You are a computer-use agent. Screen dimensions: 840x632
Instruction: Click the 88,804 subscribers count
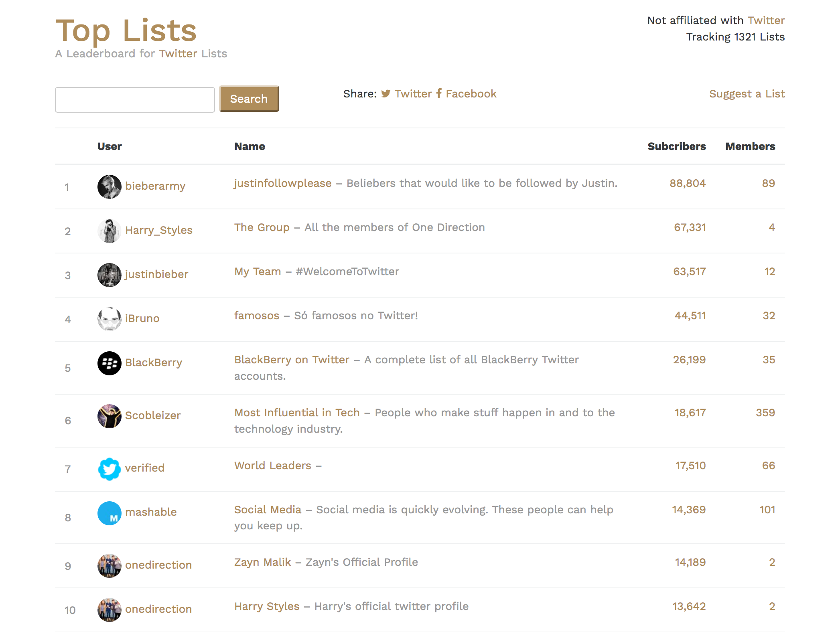click(687, 183)
